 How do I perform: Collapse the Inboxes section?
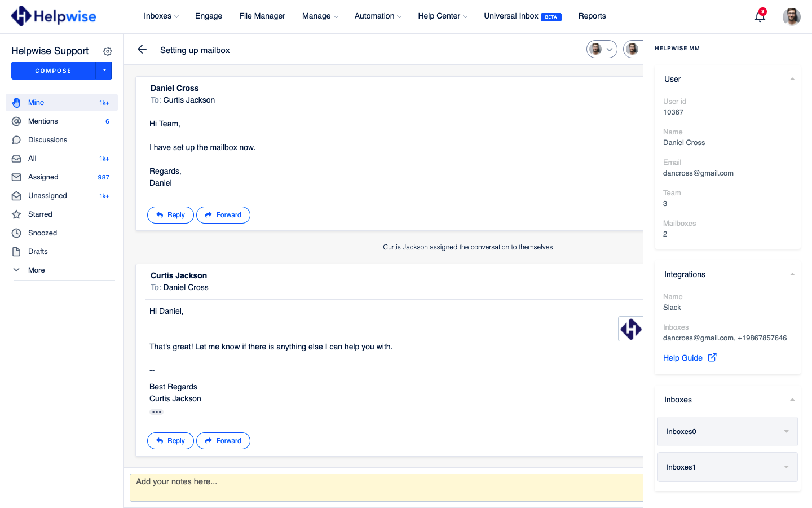(792, 400)
